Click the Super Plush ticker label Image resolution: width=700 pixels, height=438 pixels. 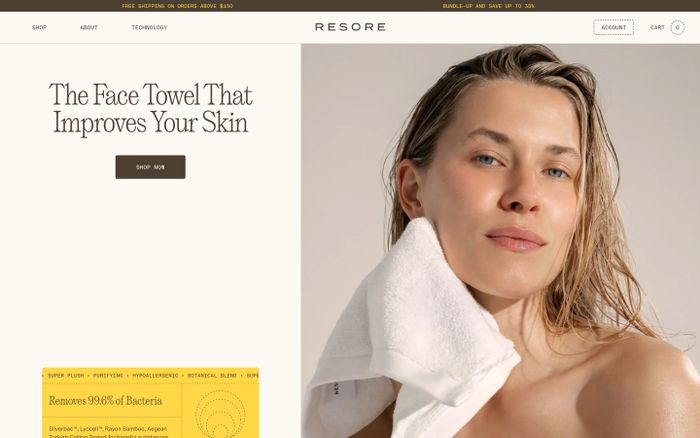coord(66,375)
